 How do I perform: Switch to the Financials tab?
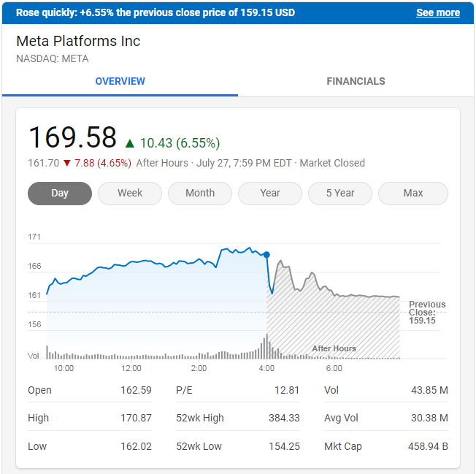pos(356,81)
